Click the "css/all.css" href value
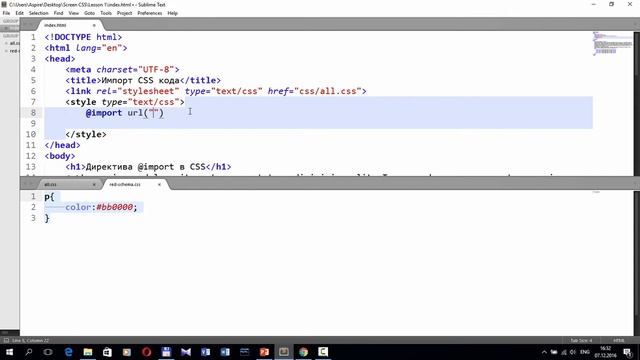Screen dimensions: 640x360 328,91
